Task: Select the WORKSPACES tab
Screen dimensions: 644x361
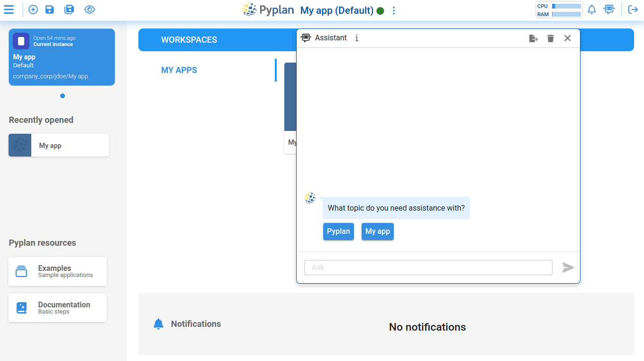Action: (189, 40)
